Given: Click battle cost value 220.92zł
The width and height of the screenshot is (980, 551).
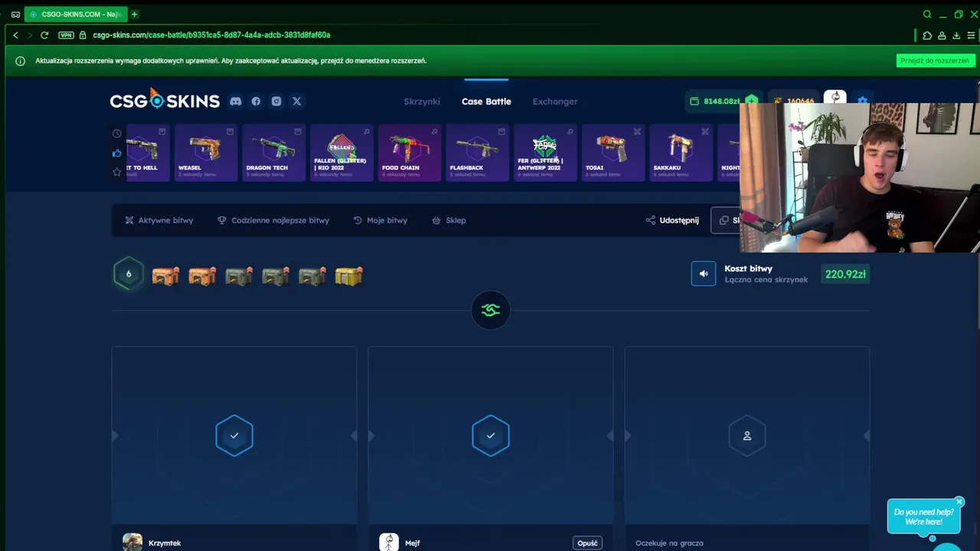Looking at the screenshot, I should pos(845,274).
